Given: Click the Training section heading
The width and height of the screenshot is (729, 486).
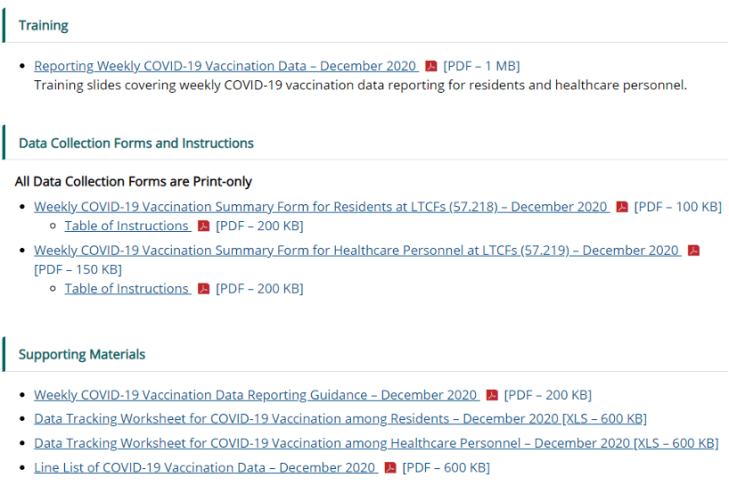Looking at the screenshot, I should click(43, 25).
